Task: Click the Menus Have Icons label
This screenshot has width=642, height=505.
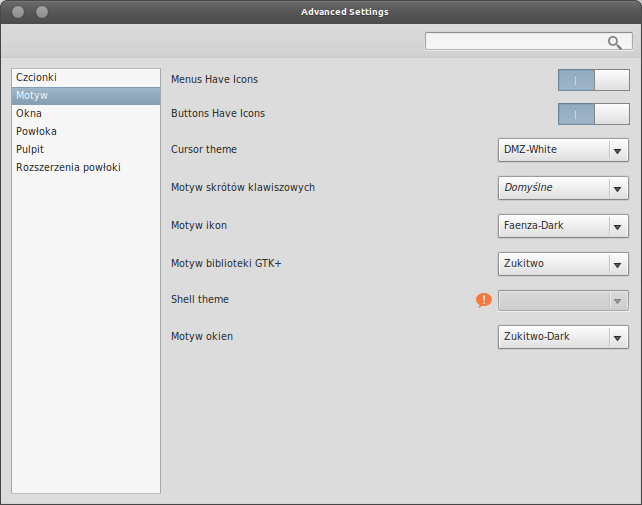Action: click(x=215, y=79)
